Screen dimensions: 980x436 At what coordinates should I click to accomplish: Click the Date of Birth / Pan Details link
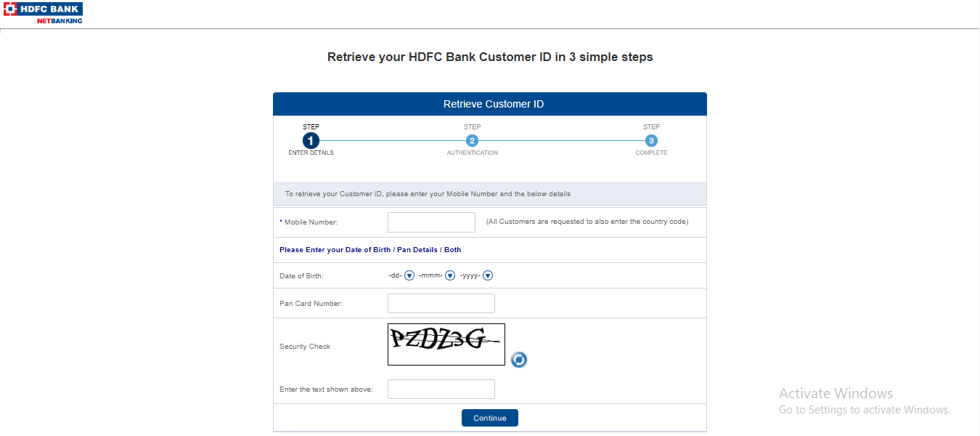(x=377, y=249)
